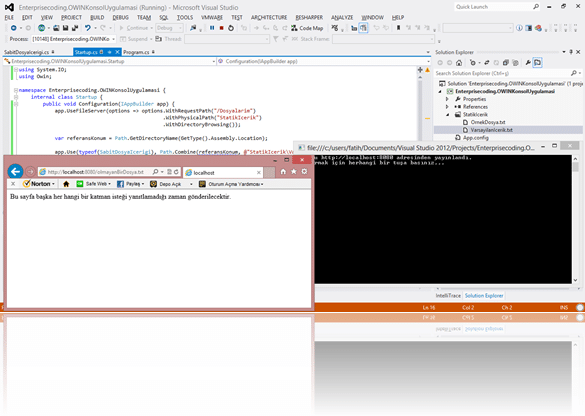Screen dimensions: 585x416
Task: Expand the Properties node
Action: [447, 99]
